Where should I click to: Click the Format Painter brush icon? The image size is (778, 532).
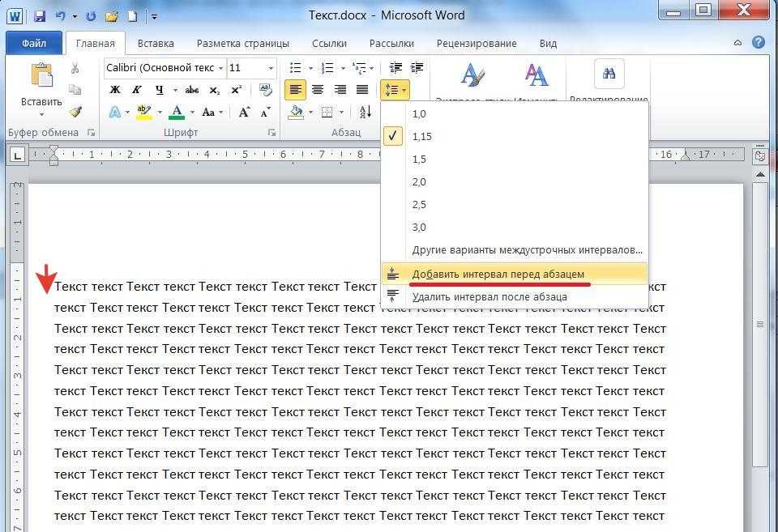[x=75, y=112]
